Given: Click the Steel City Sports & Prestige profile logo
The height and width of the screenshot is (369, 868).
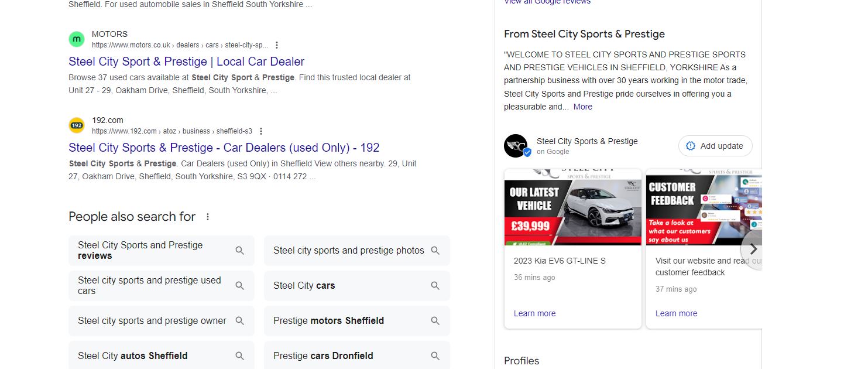Looking at the screenshot, I should [516, 146].
